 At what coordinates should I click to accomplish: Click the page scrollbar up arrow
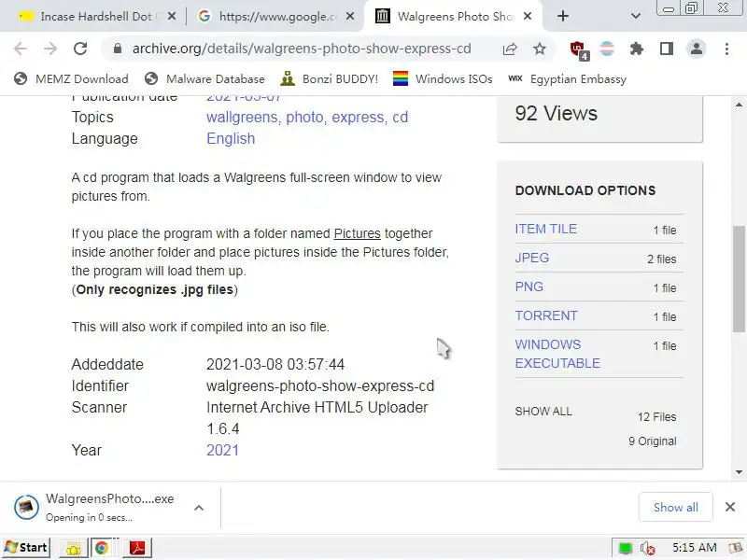pyautogui.click(x=739, y=105)
